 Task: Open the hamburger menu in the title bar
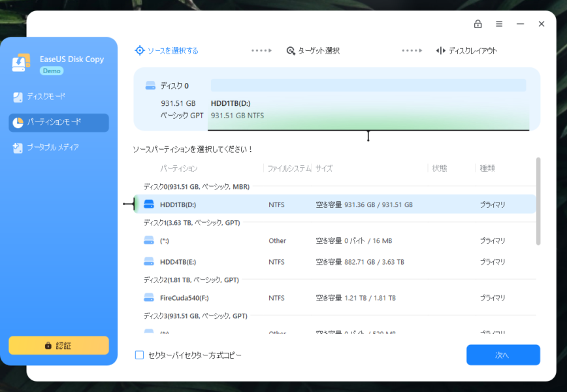coord(499,24)
